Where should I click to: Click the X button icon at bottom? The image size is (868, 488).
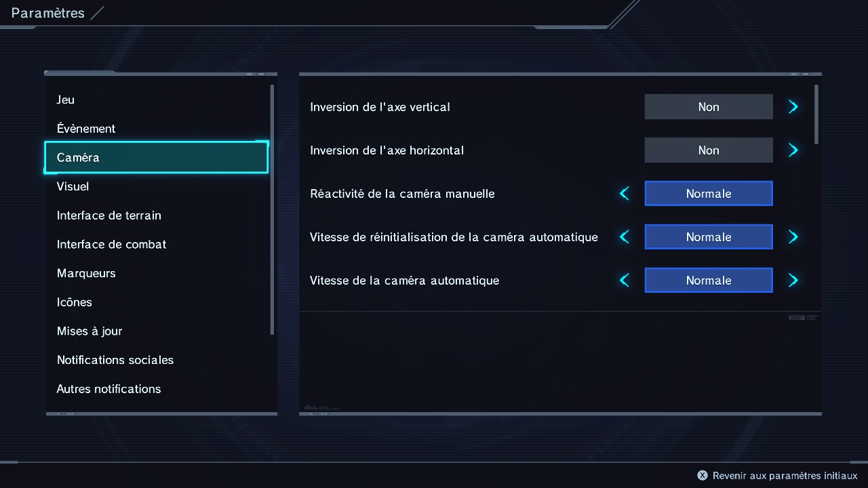coord(703,476)
